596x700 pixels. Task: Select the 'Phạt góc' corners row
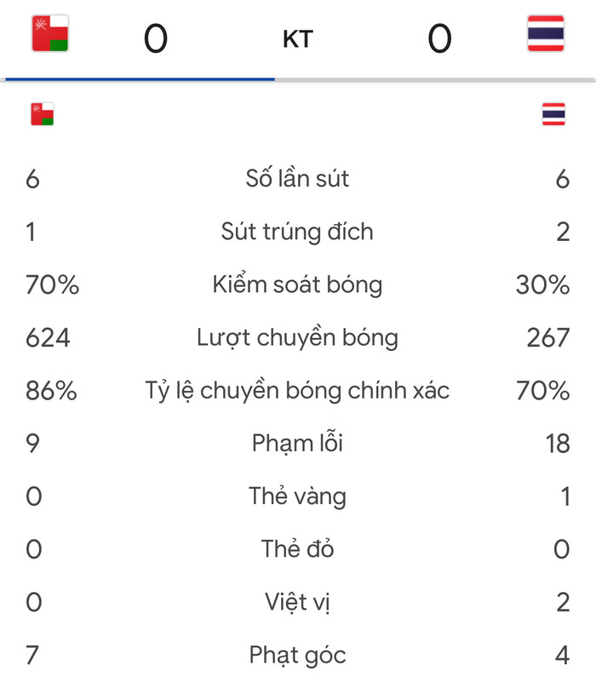coord(298,655)
